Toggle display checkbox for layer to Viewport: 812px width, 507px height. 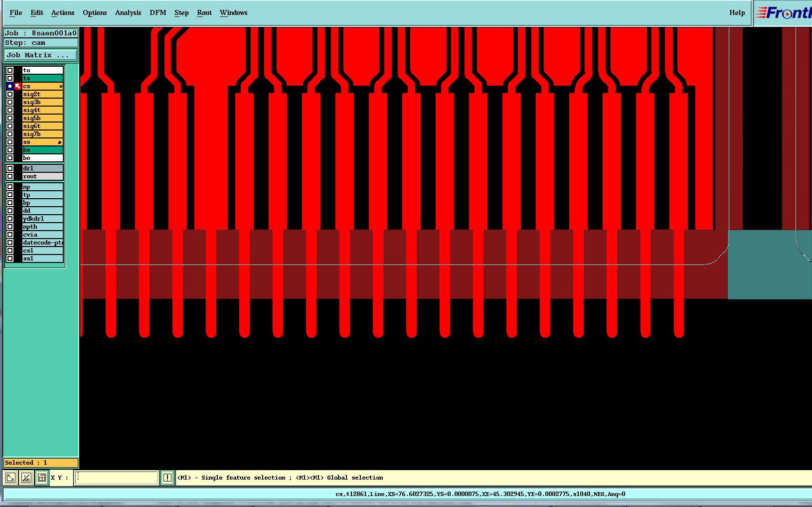pos(9,70)
